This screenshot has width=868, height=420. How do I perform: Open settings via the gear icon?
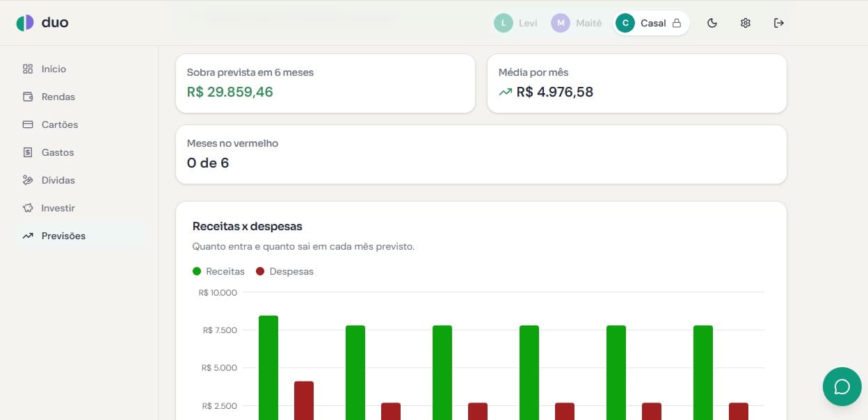click(x=746, y=23)
